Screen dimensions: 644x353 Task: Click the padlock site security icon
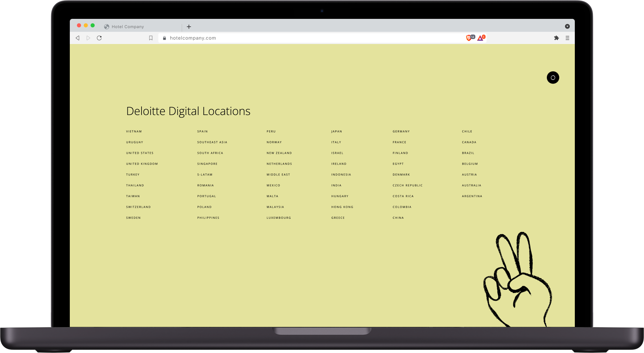[164, 38]
